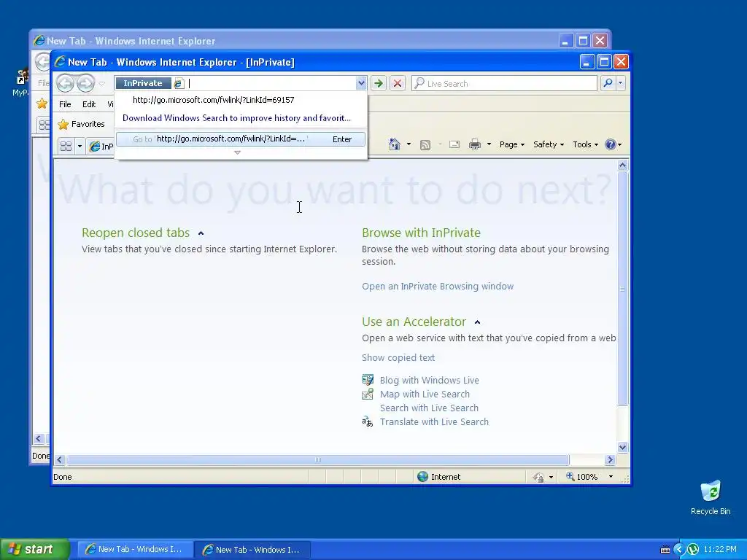The height and width of the screenshot is (560, 747).
Task: Click the favorites star in background IE window
Action: tap(42, 104)
